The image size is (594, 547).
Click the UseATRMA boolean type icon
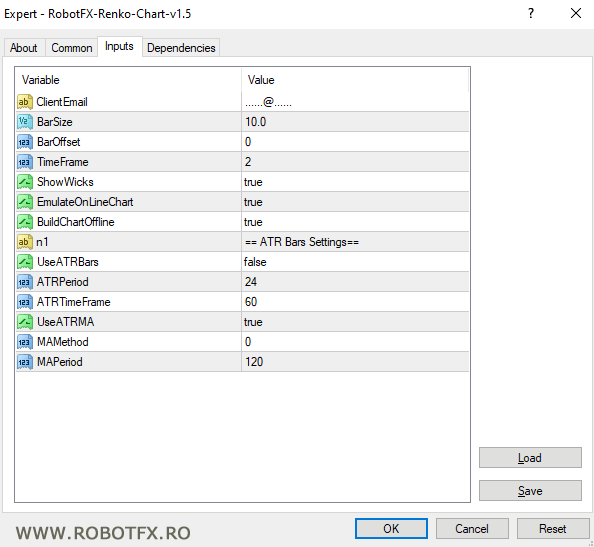click(x=25, y=322)
